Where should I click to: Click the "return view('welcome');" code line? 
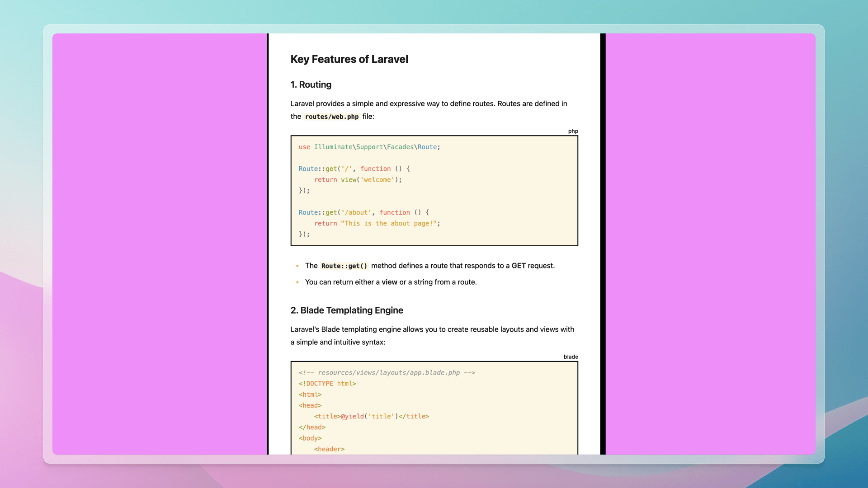tap(358, 179)
